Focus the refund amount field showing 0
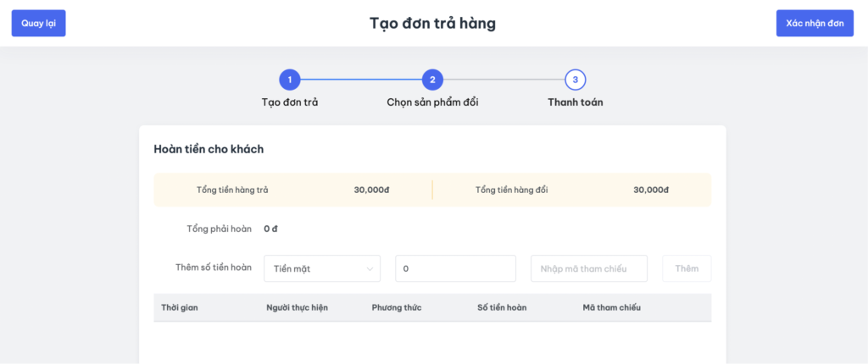The height and width of the screenshot is (364, 868). pyautogui.click(x=455, y=268)
